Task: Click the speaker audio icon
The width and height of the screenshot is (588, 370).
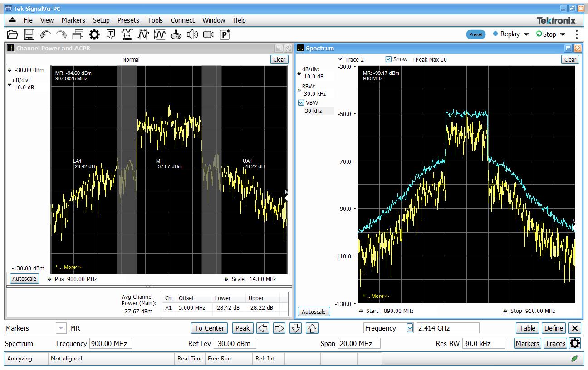Action: coord(192,34)
